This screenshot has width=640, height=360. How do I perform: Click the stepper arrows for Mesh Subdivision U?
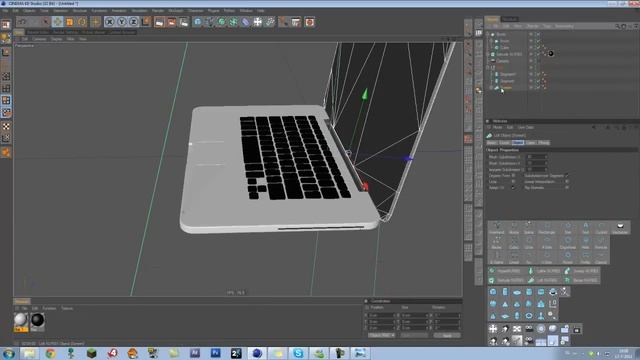[x=546, y=157]
